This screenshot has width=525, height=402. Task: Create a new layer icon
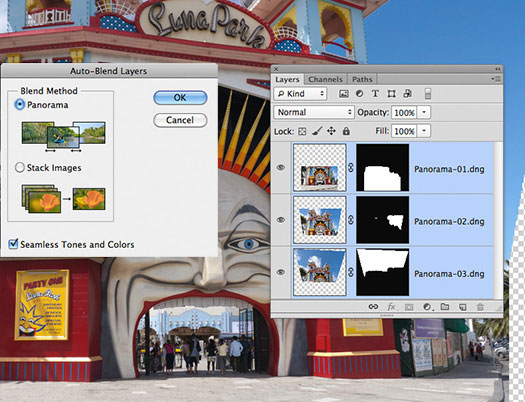[x=463, y=307]
